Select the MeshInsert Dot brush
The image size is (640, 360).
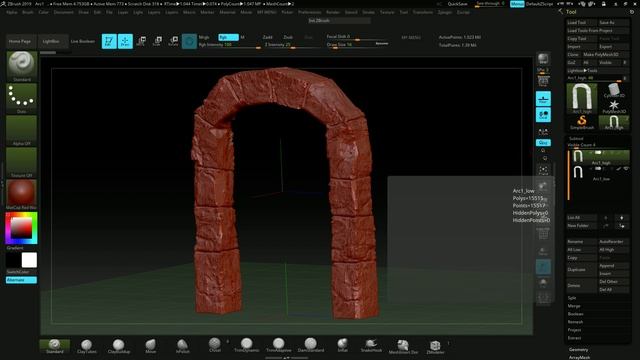click(403, 346)
